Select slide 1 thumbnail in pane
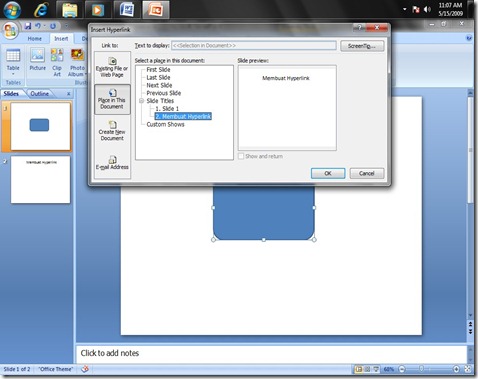 [x=40, y=126]
